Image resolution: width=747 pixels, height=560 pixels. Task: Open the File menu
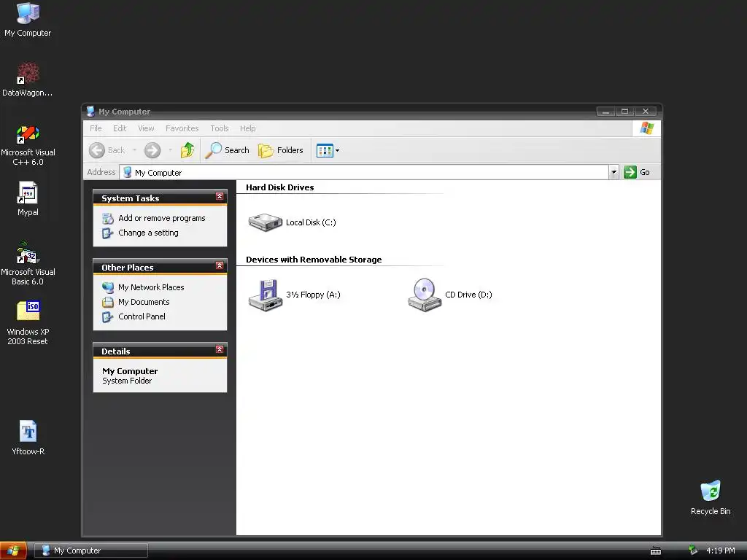pos(96,128)
